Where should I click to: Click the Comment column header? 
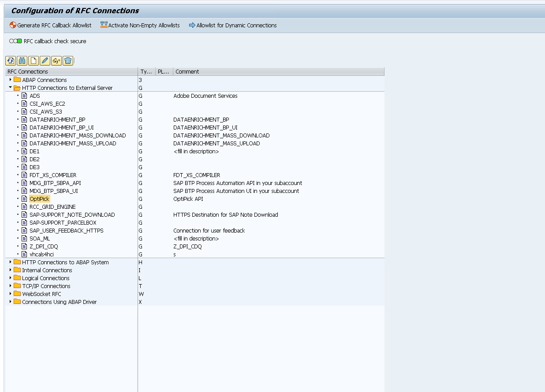coord(187,71)
